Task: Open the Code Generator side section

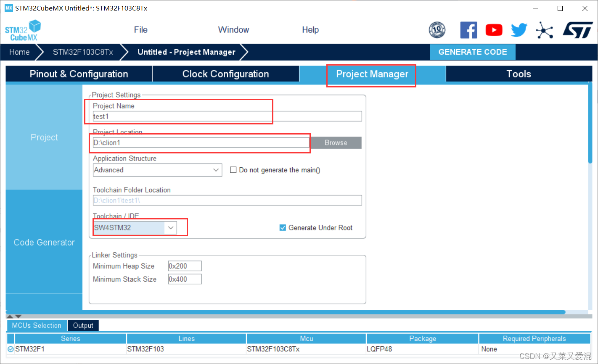Action: point(44,242)
